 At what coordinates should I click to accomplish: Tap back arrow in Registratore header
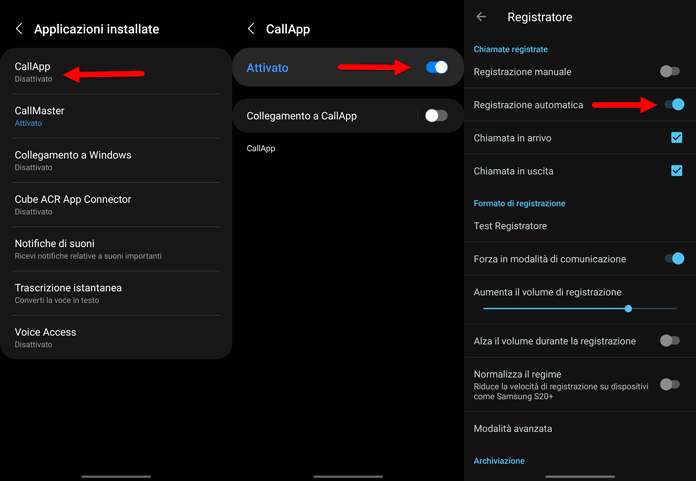(x=481, y=17)
